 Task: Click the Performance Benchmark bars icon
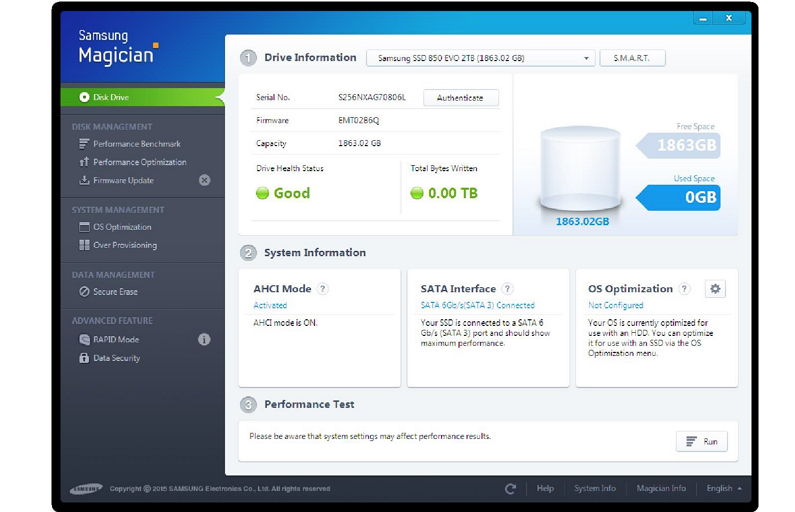coord(84,144)
